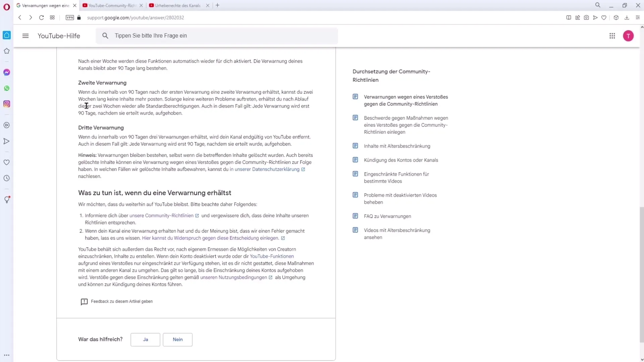Image resolution: width=644 pixels, height=362 pixels.
Task: Open a new browser tab
Action: pyautogui.click(x=217, y=5)
